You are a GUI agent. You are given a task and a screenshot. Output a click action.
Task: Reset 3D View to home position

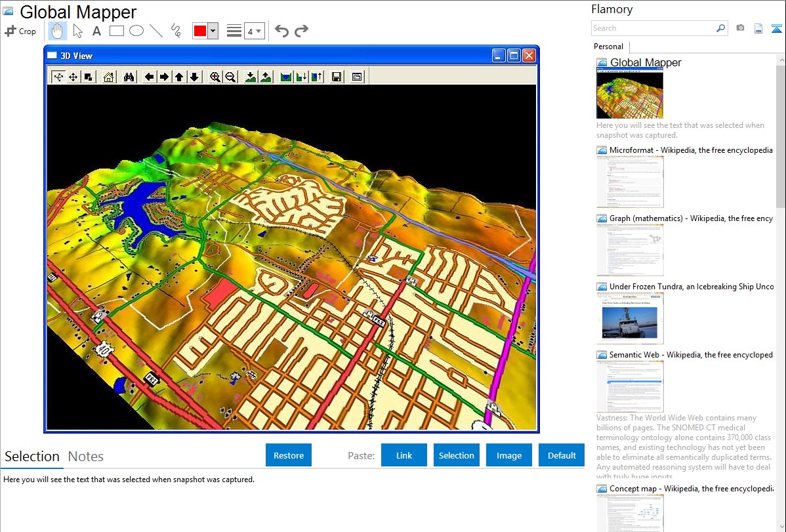click(x=108, y=77)
